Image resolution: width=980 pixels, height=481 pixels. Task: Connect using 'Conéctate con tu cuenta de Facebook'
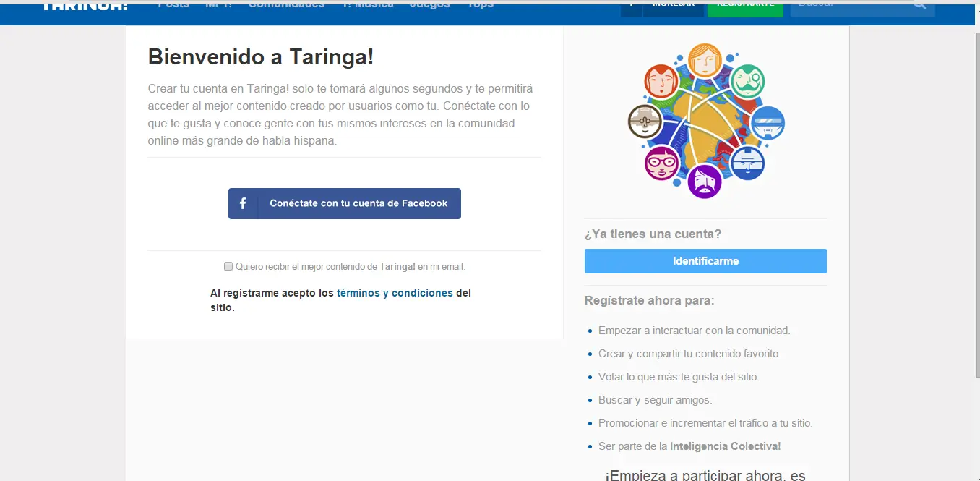coord(345,204)
